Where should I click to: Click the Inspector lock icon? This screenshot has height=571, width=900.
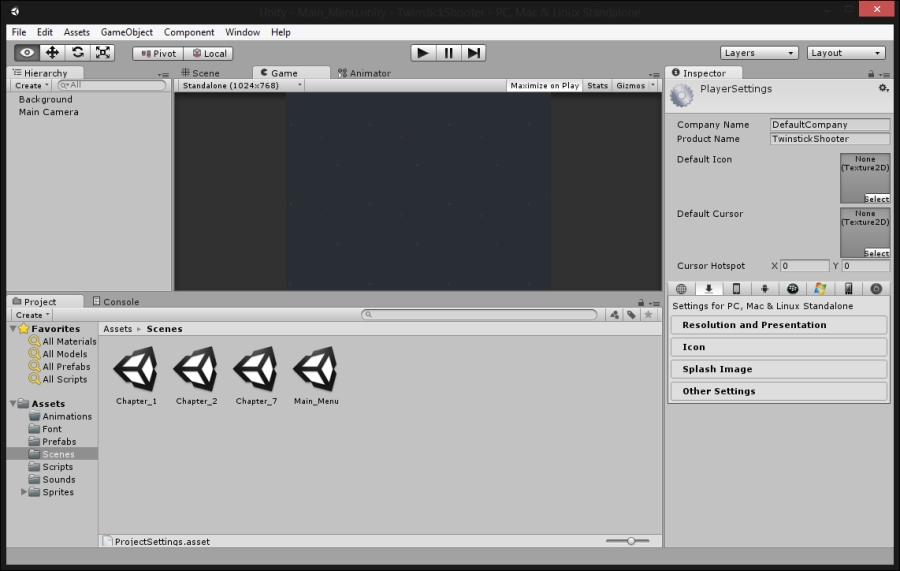click(871, 73)
